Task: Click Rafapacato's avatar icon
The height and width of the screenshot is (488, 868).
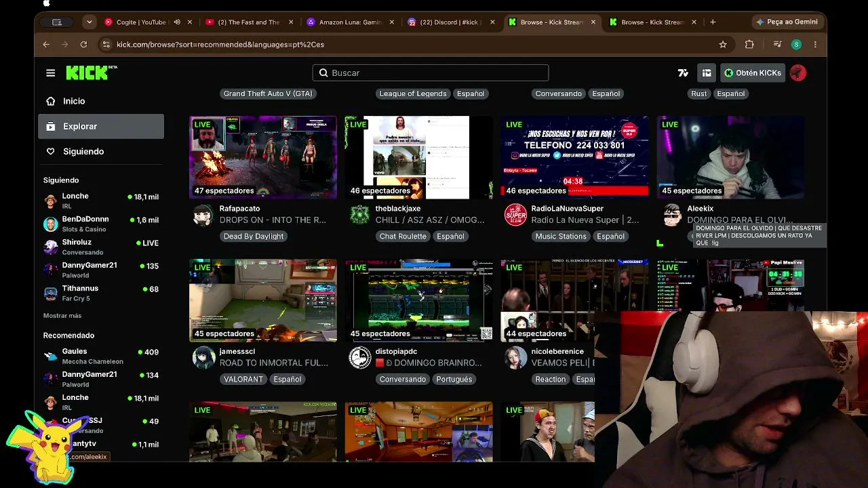Action: [203, 215]
